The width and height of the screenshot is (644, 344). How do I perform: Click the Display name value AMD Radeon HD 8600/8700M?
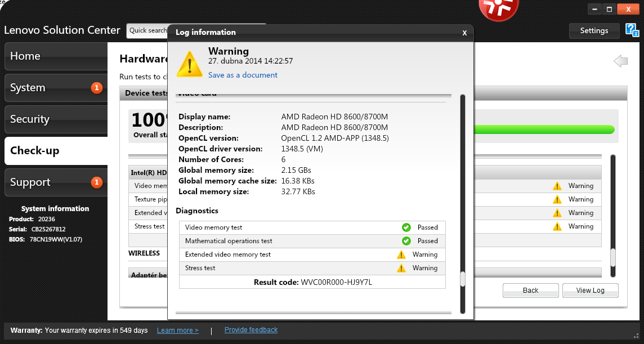[334, 117]
